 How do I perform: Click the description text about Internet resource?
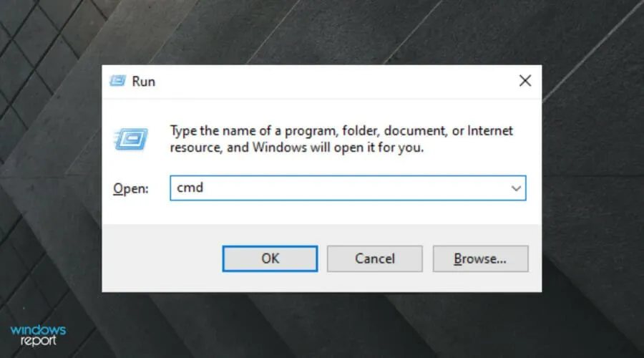pyautogui.click(x=341, y=139)
